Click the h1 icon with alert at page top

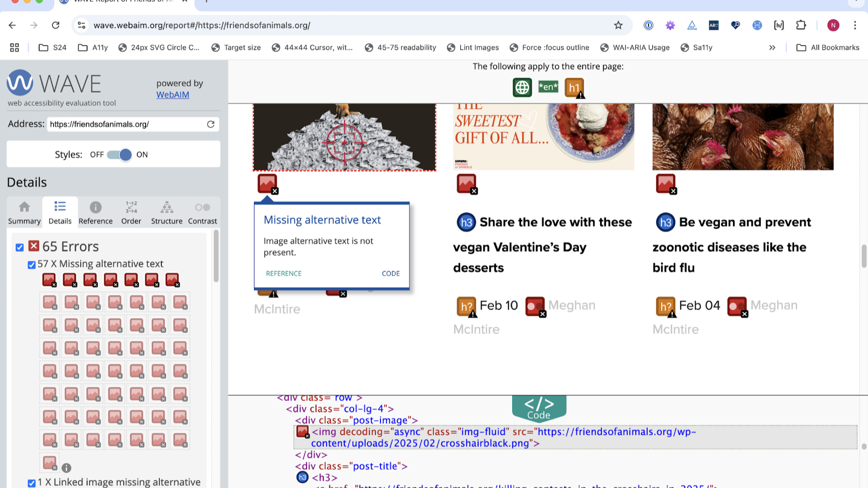[x=573, y=87]
